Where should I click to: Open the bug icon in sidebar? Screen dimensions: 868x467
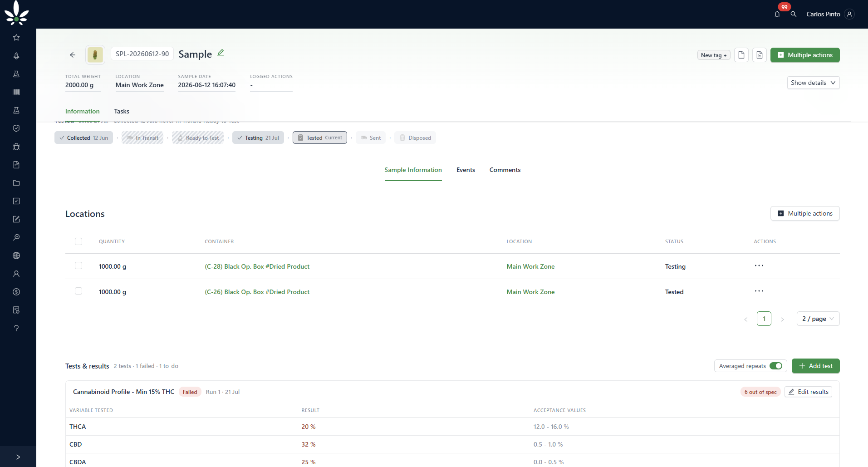16,147
